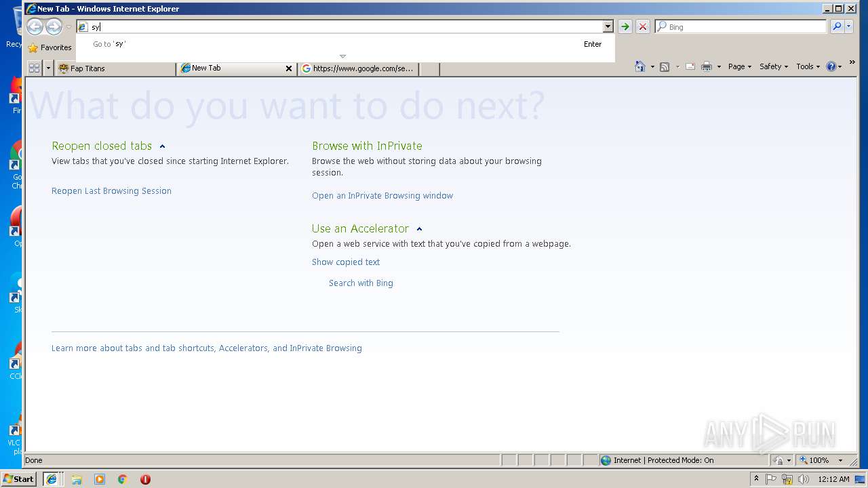Click Search with Bing accelerator
The image size is (868, 488).
(x=361, y=283)
